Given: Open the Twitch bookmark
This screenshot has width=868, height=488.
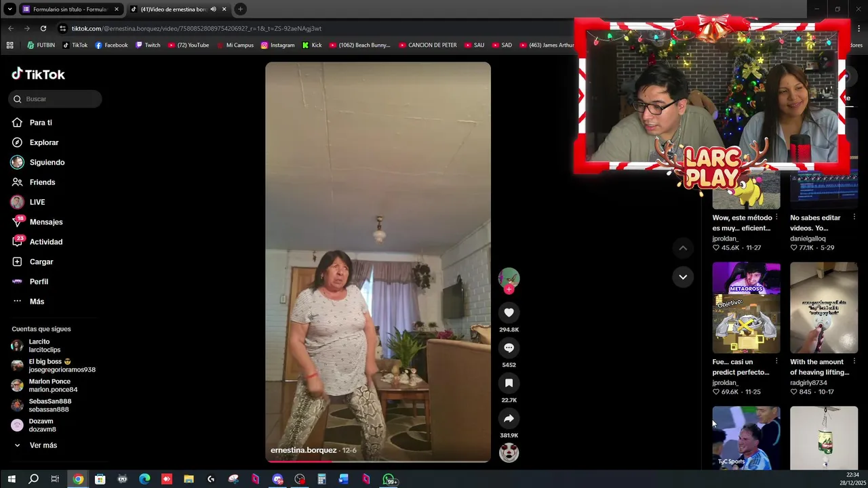Looking at the screenshot, I should tap(148, 45).
